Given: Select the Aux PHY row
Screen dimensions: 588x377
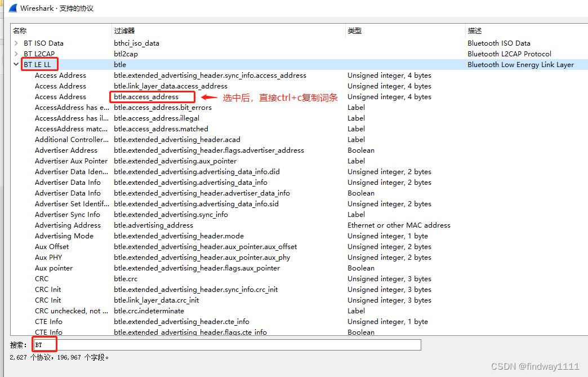Looking at the screenshot, I should [x=299, y=258].
